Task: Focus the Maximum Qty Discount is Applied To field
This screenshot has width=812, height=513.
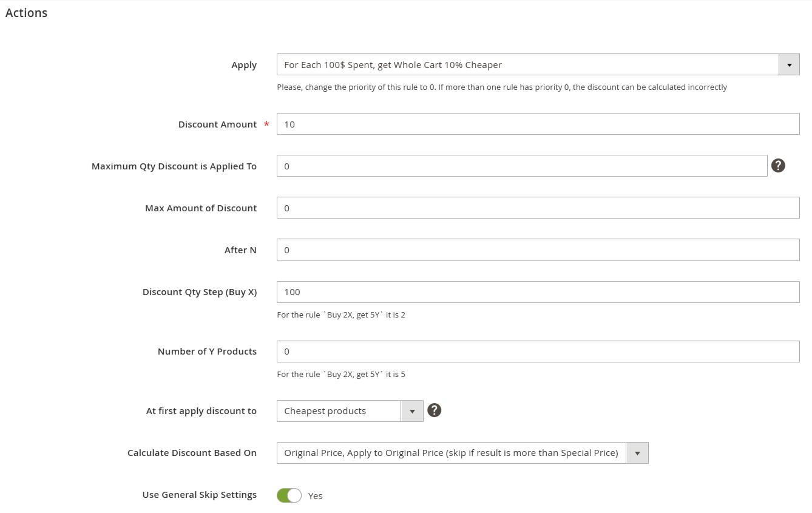Action: pos(522,166)
